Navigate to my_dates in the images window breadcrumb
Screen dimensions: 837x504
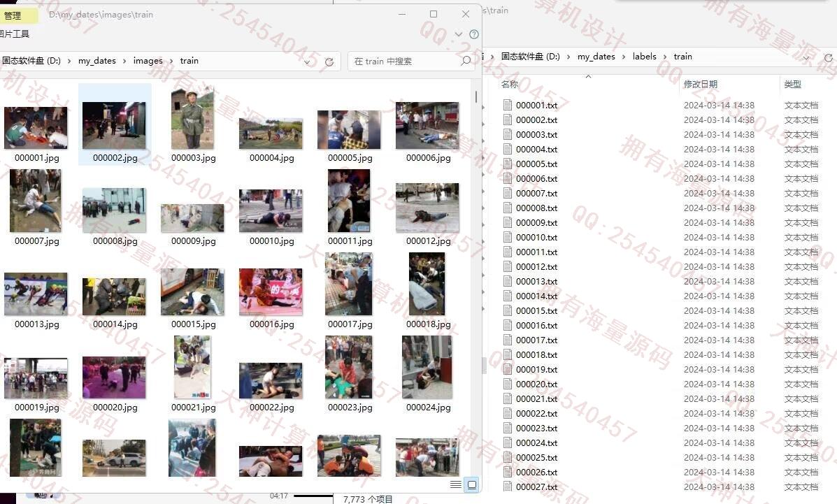pyautogui.click(x=96, y=61)
